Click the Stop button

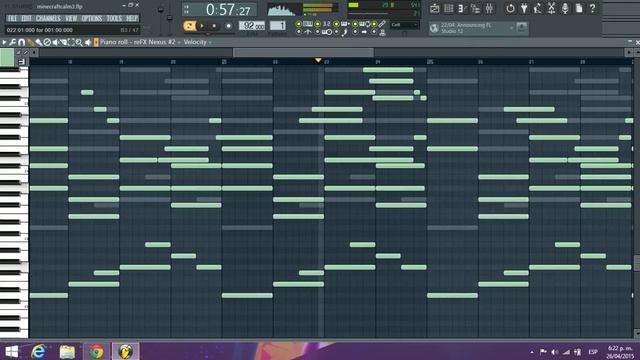[x=214, y=26]
